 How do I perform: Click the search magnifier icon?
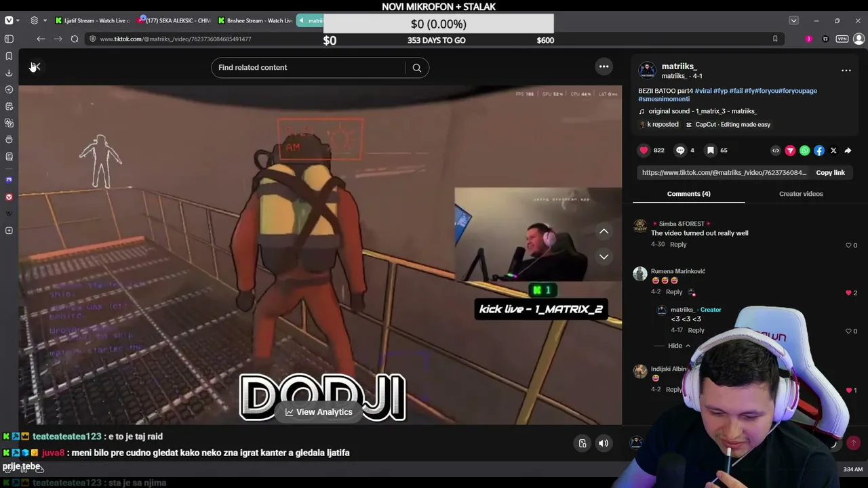(x=417, y=68)
